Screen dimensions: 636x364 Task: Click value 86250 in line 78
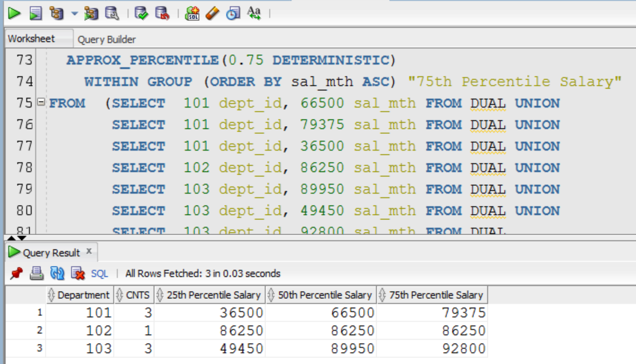322,167
